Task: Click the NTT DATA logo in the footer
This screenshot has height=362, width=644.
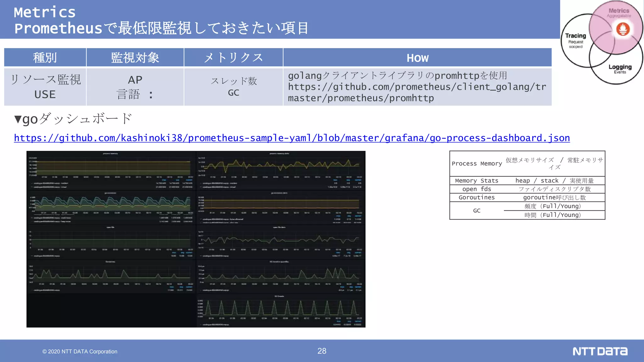Action: pos(600,351)
